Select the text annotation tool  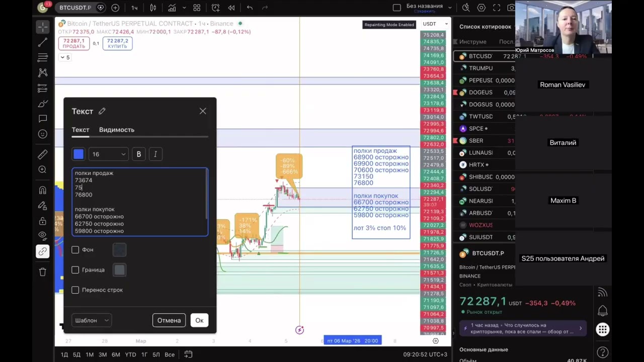click(x=43, y=119)
